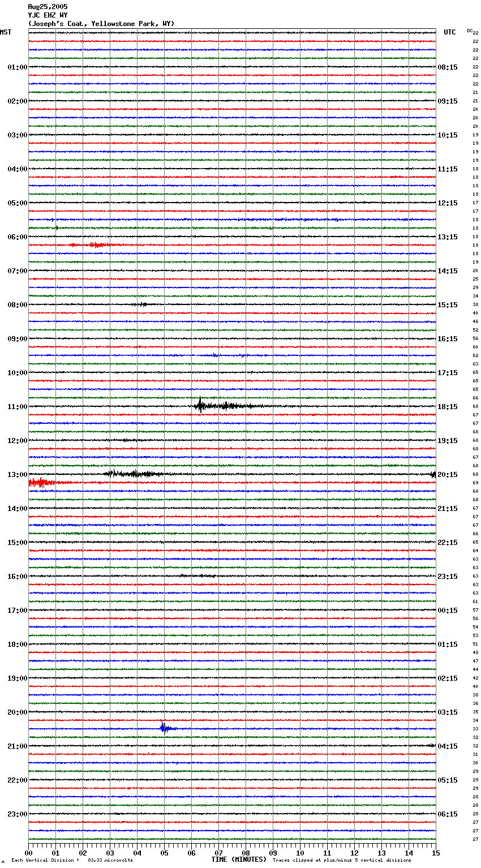Click the 'TIME (MINUTES)' axis title
The width and height of the screenshot is (481, 868).
(x=239, y=860)
